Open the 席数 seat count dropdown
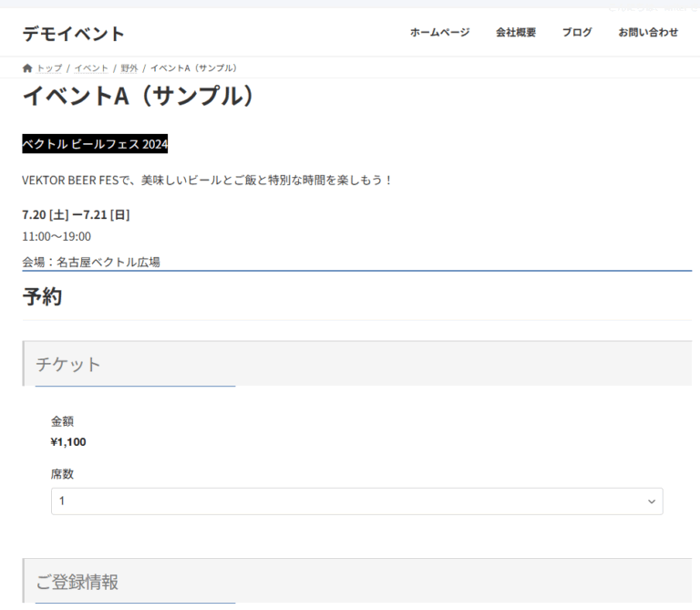The width and height of the screenshot is (700, 610). pyautogui.click(x=355, y=501)
